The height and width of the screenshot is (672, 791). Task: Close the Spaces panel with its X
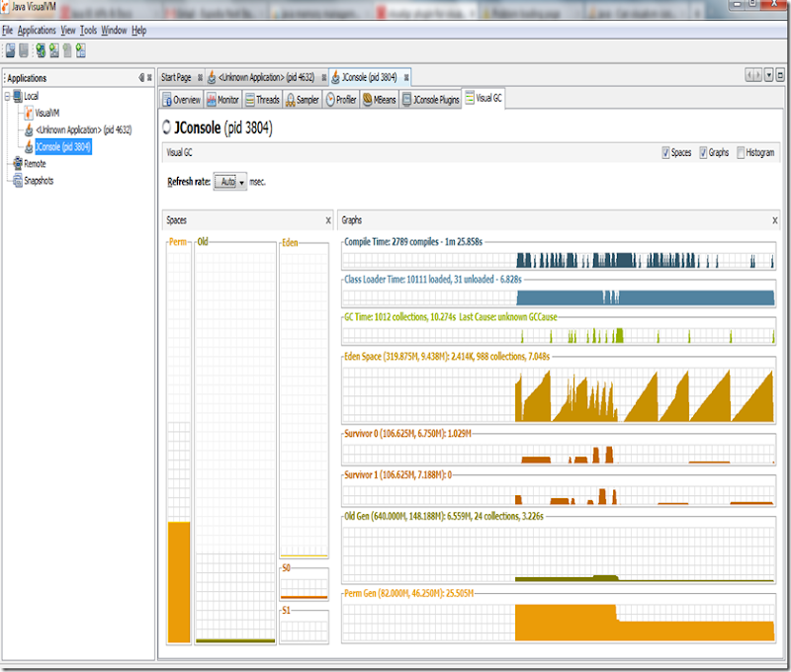(x=328, y=221)
